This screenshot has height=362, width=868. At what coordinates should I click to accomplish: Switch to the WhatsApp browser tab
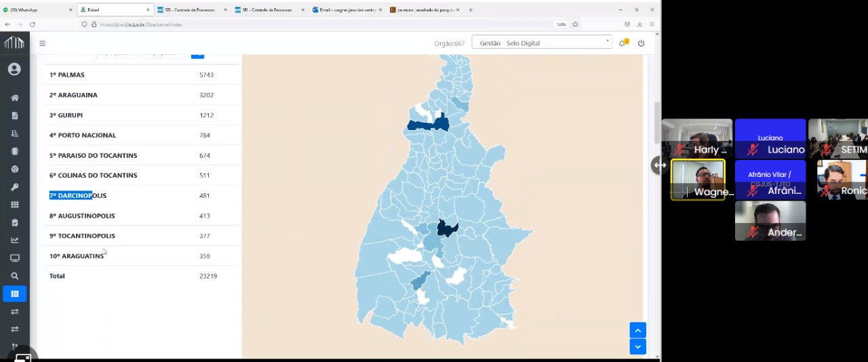point(37,10)
